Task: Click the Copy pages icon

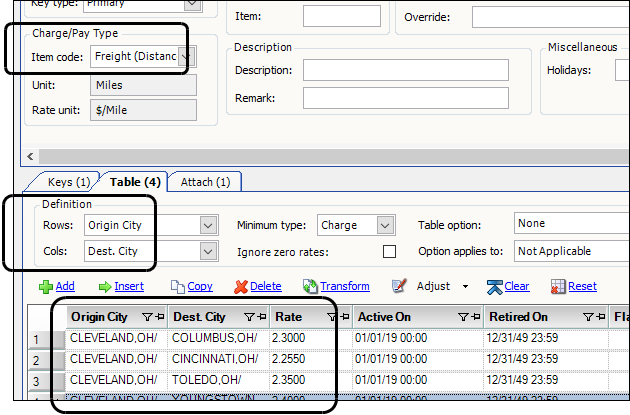Action: coord(178,287)
